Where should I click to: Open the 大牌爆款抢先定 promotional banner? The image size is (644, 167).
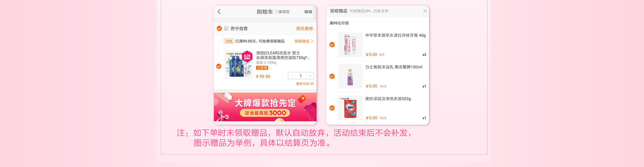pyautogui.click(x=265, y=107)
